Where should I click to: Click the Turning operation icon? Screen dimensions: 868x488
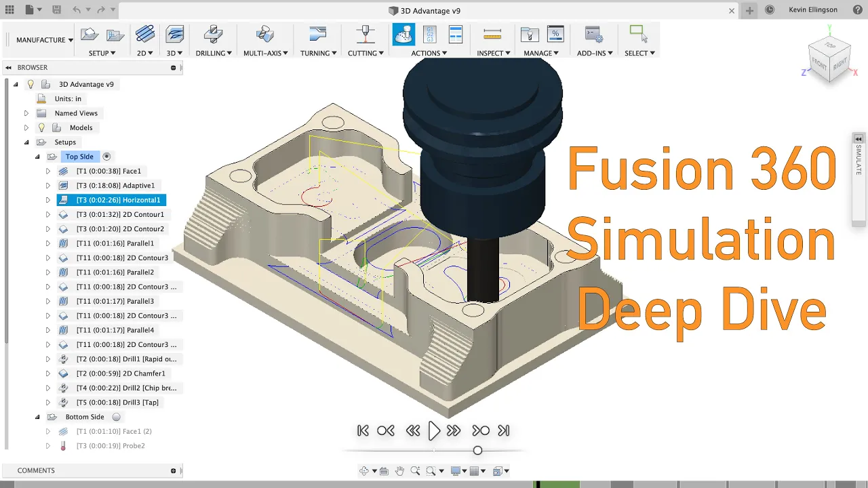pos(317,35)
